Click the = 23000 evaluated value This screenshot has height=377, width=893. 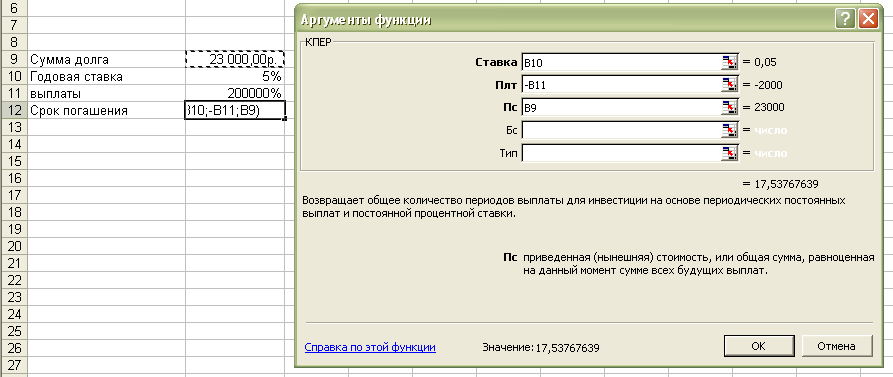pyautogui.click(x=765, y=108)
